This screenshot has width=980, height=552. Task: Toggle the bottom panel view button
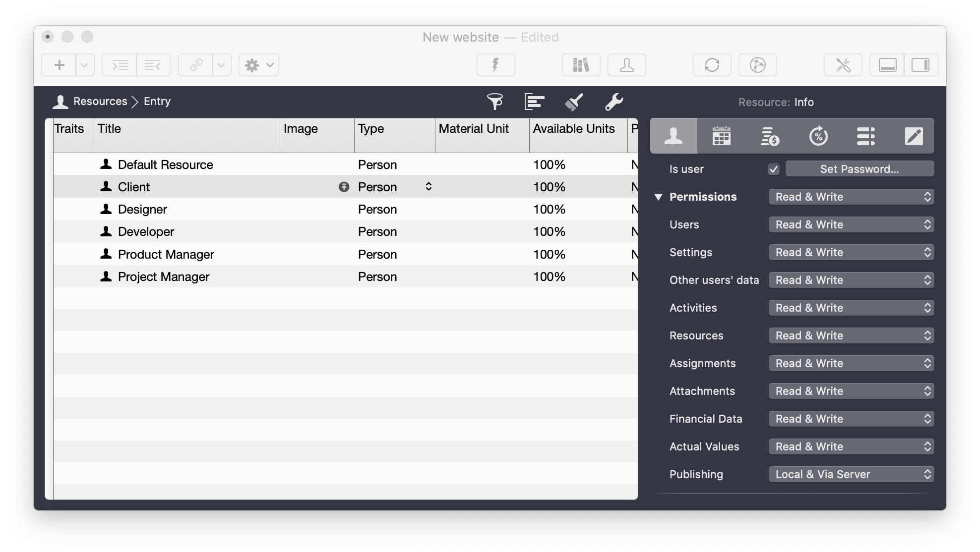click(x=887, y=65)
